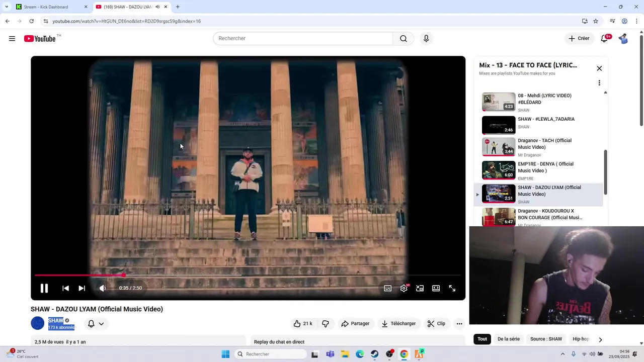This screenshot has height=362, width=644.
Task: Select the 'De la série' filter chip
Action: [x=509, y=339]
